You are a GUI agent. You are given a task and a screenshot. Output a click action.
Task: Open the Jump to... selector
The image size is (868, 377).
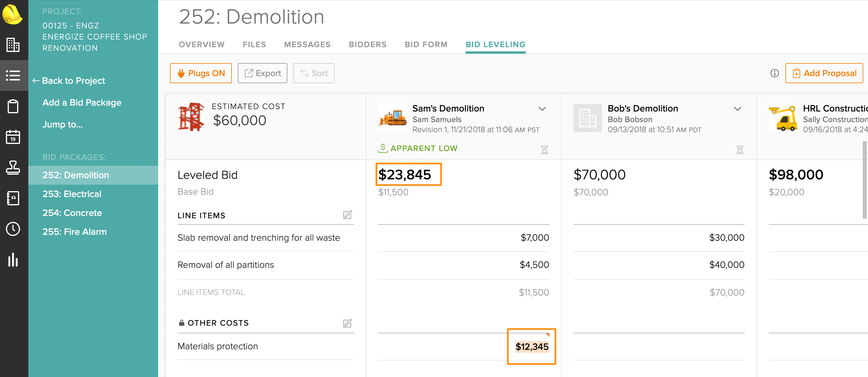(x=62, y=124)
